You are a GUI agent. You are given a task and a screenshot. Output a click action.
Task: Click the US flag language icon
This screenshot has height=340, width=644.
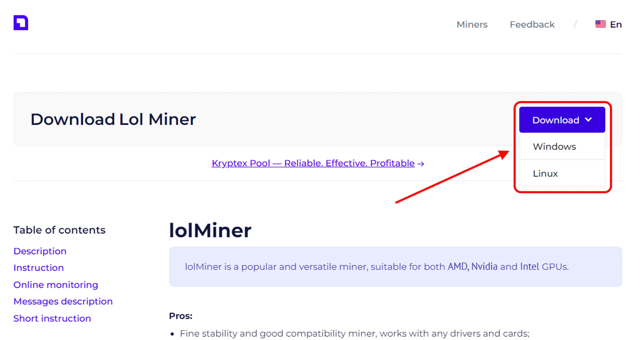[600, 24]
